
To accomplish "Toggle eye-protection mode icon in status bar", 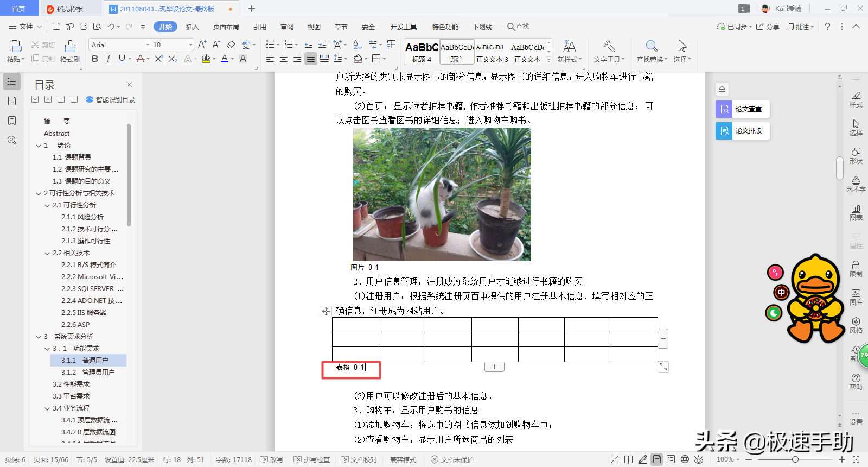I will [699, 459].
